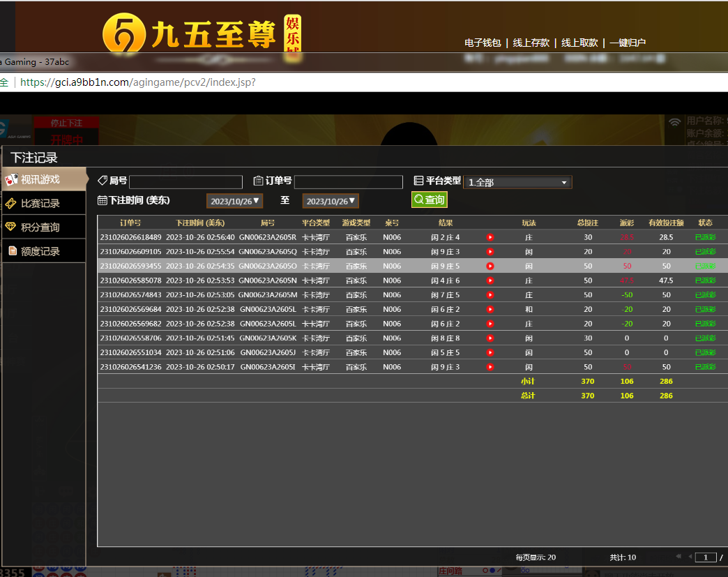This screenshot has height=577, width=728.
Task: Play replay video for order 231026026618489
Action: click(490, 237)
